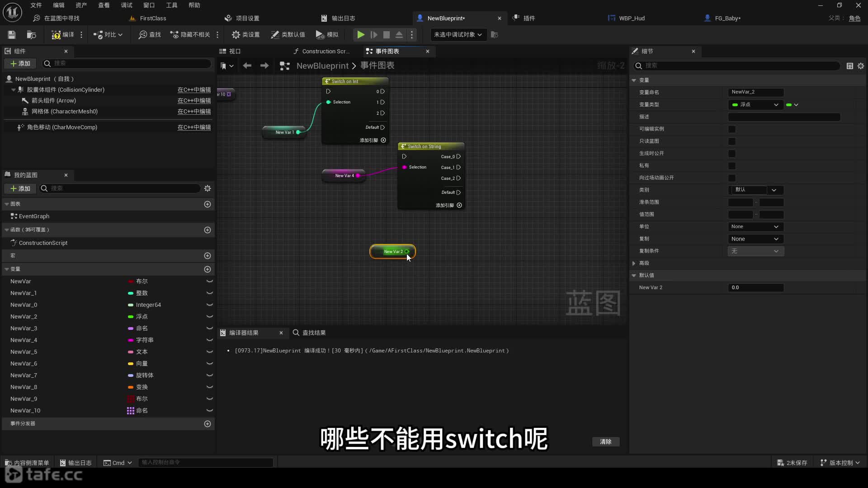Toggle 向过场动画公开 checkbox
This screenshot has width=868, height=488.
tap(732, 178)
